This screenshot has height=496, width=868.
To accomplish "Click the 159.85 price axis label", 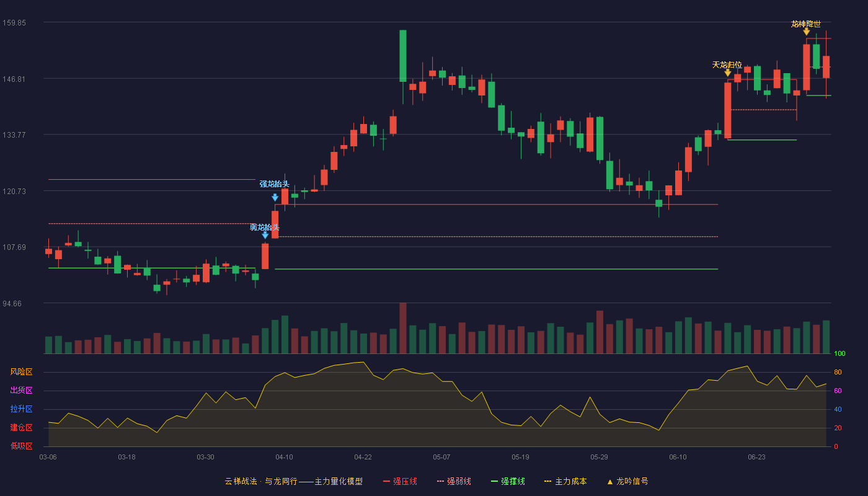I will click(x=14, y=23).
